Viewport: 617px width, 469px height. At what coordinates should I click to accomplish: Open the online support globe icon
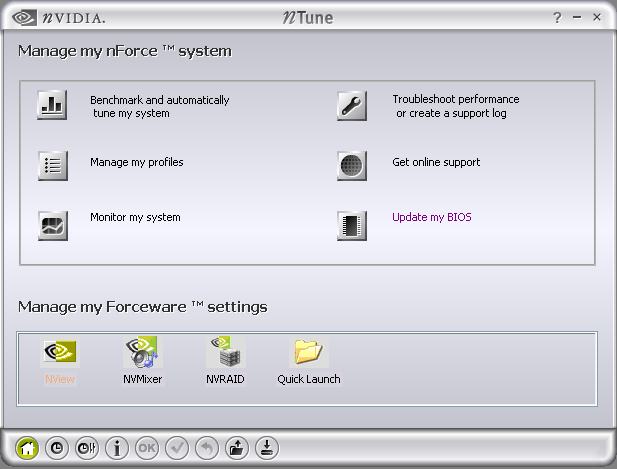[352, 166]
